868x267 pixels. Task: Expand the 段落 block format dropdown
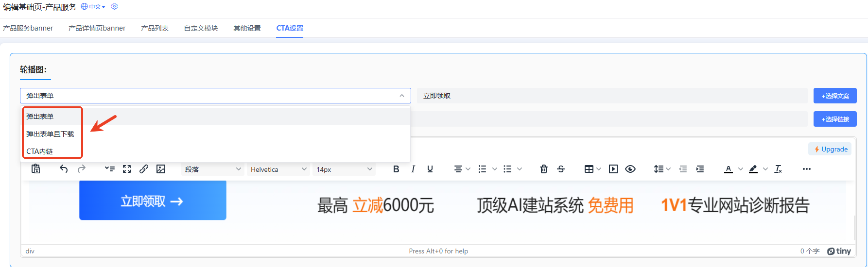(213, 169)
